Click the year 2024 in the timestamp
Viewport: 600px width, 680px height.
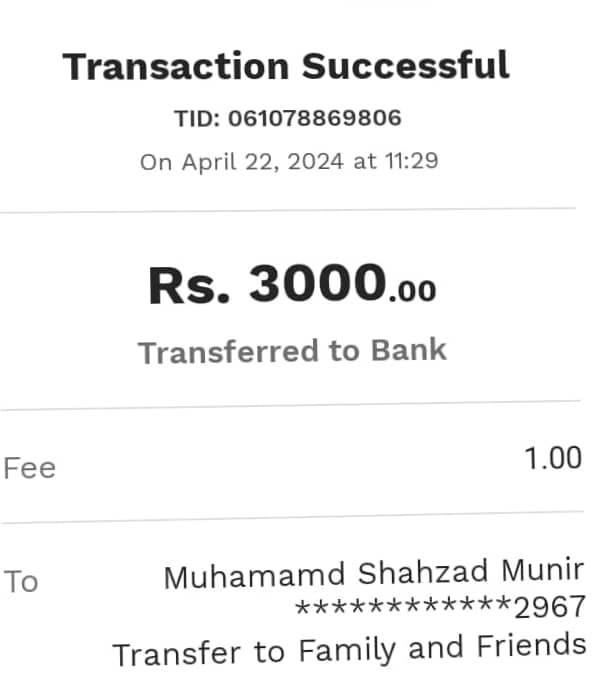point(315,161)
